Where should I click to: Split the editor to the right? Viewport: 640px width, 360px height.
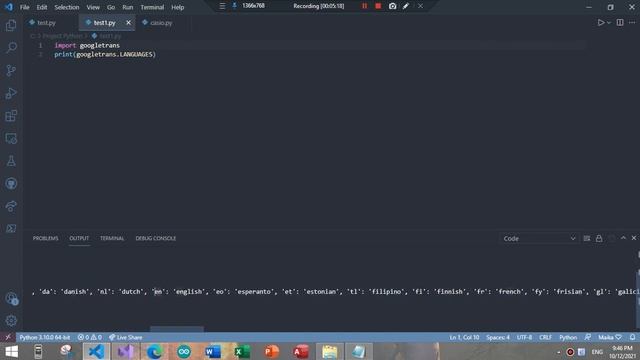pos(620,23)
